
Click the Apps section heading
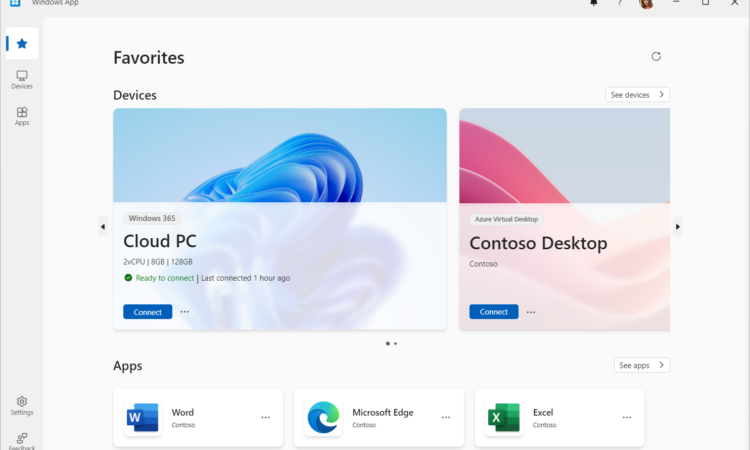click(128, 366)
